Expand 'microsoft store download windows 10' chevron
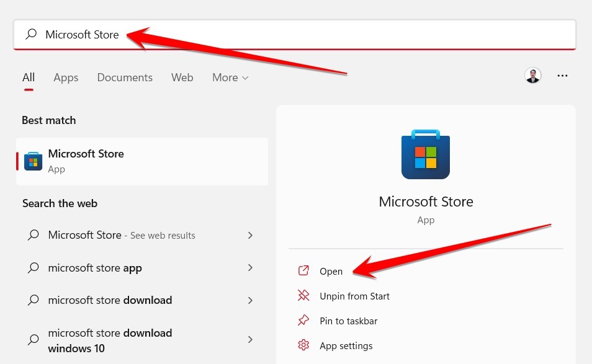Image resolution: width=592 pixels, height=364 pixels. pos(250,339)
